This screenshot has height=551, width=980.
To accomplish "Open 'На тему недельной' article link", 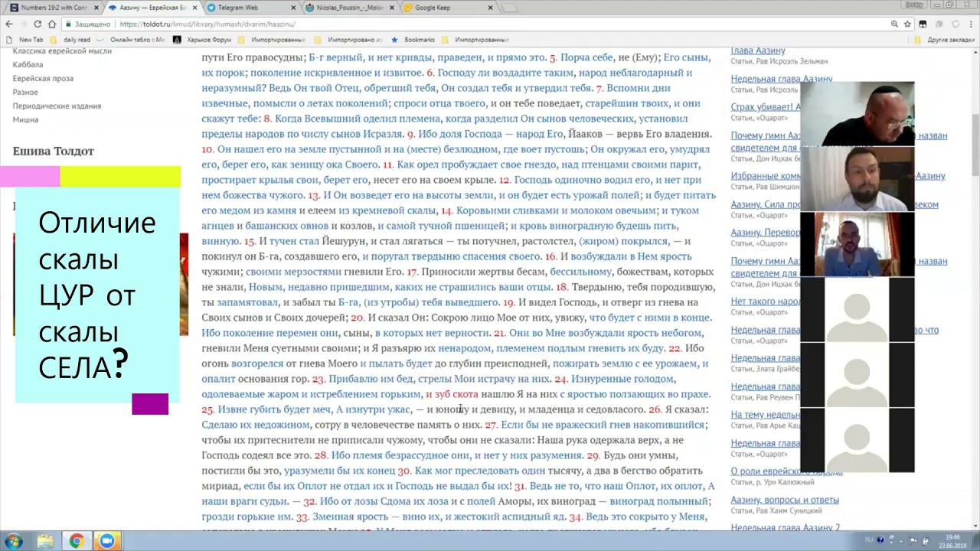I will pyautogui.click(x=765, y=415).
